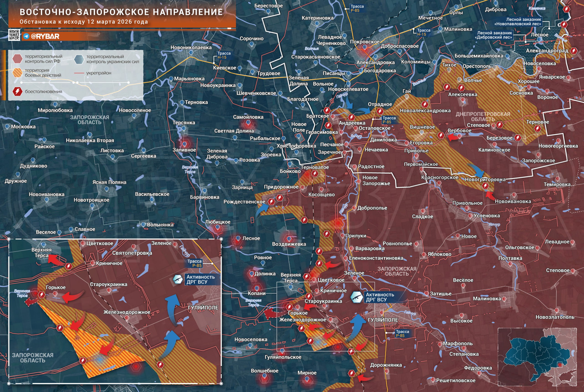Click the rifle icon in the inset map
The height and width of the screenshot is (392, 584).
coord(178,279)
